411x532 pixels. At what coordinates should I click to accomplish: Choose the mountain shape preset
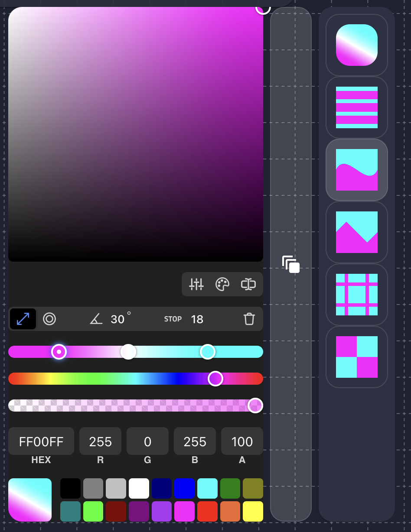coord(356,233)
